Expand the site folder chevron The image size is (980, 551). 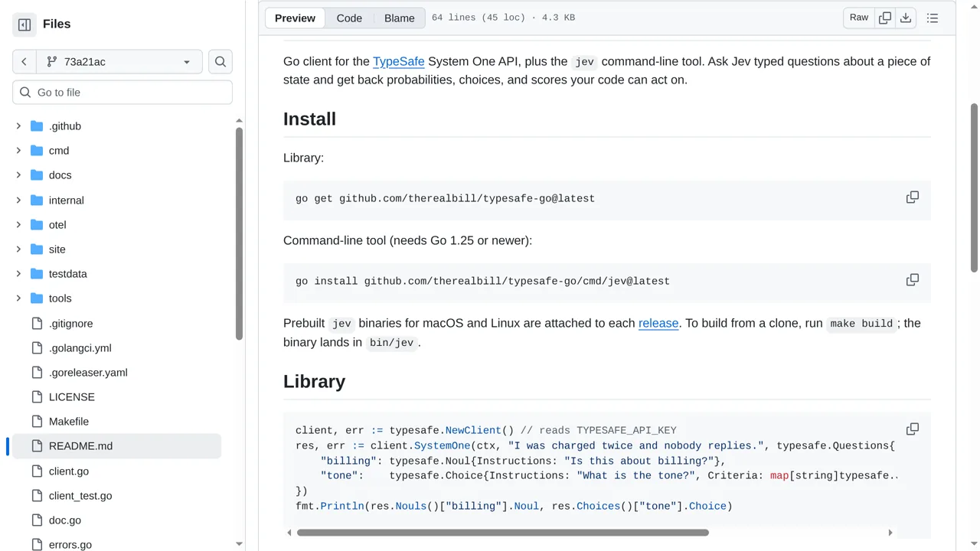pos(18,249)
